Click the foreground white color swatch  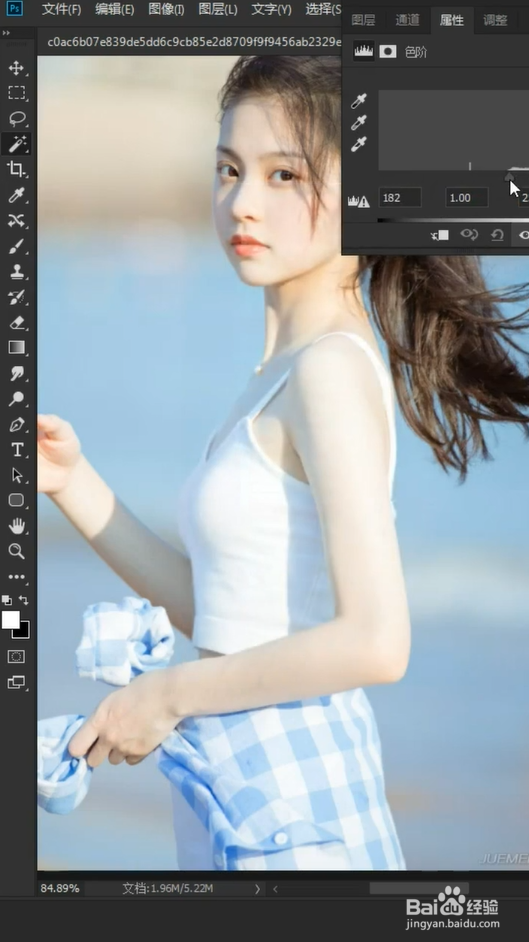point(10,620)
